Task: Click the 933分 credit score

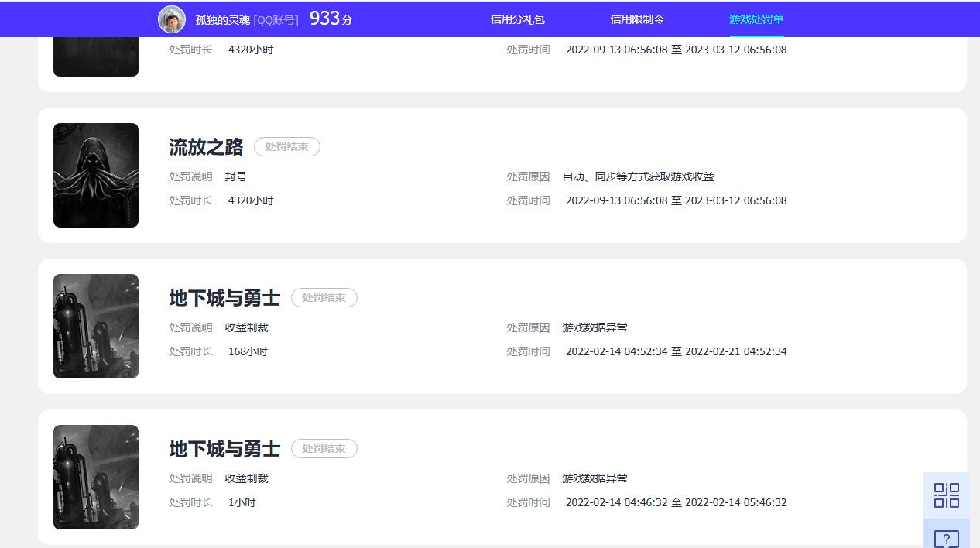Action: coord(331,19)
